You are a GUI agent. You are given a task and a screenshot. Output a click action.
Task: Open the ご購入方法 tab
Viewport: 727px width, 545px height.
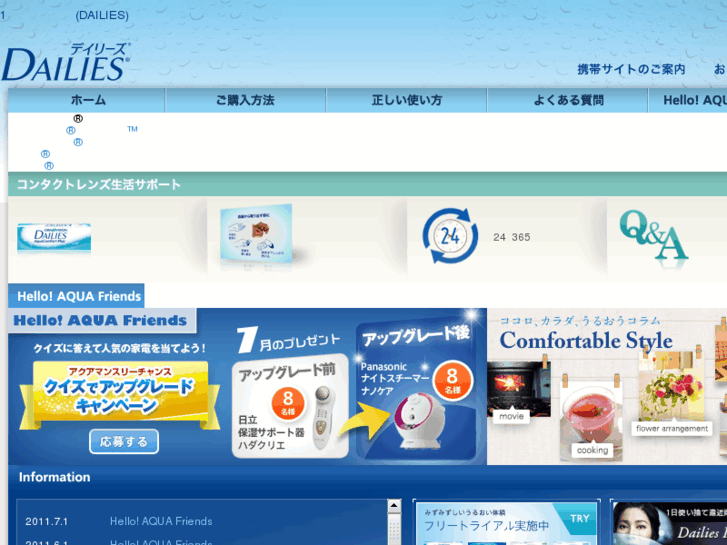click(x=245, y=100)
